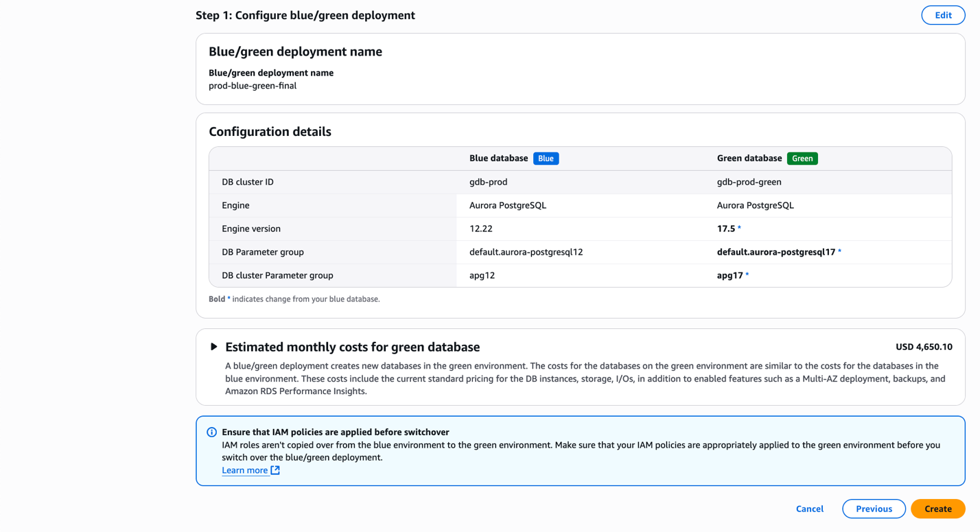The height and width of the screenshot is (532, 980).
Task: Click the asterisk next to 17.5
Action: 739,229
